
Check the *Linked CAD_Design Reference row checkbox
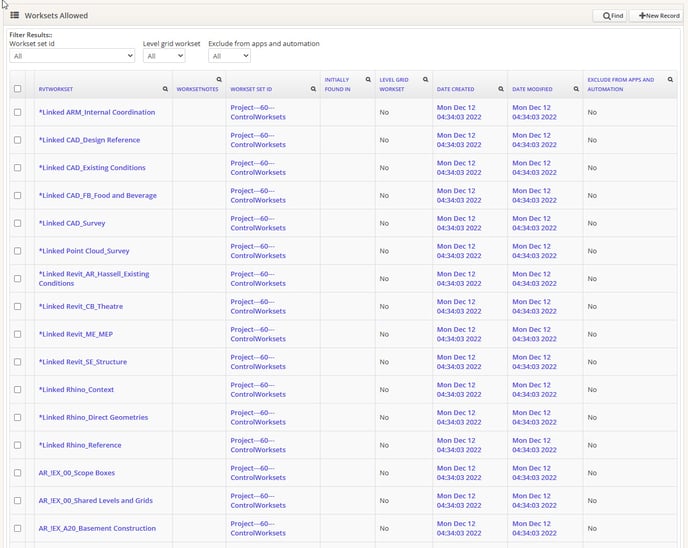pyautogui.click(x=18, y=140)
